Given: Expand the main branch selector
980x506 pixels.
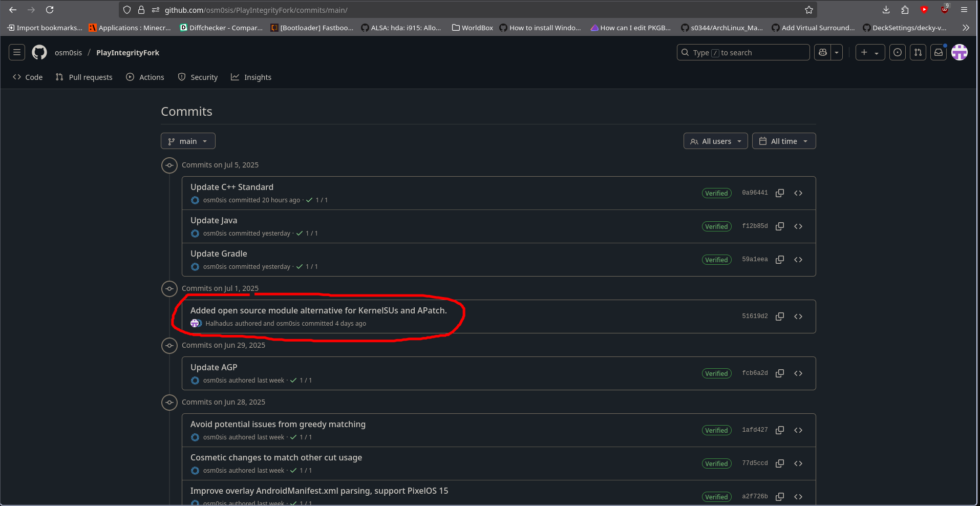Looking at the screenshot, I should point(188,141).
